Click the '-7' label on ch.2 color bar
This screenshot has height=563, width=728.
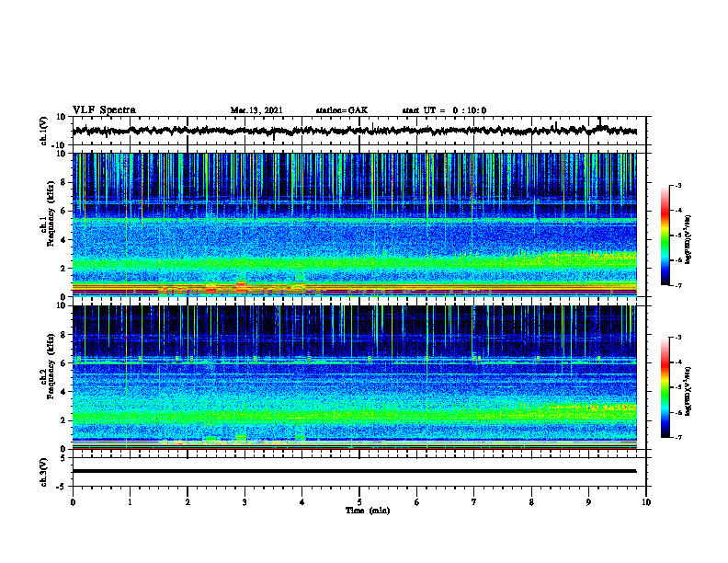coord(678,437)
